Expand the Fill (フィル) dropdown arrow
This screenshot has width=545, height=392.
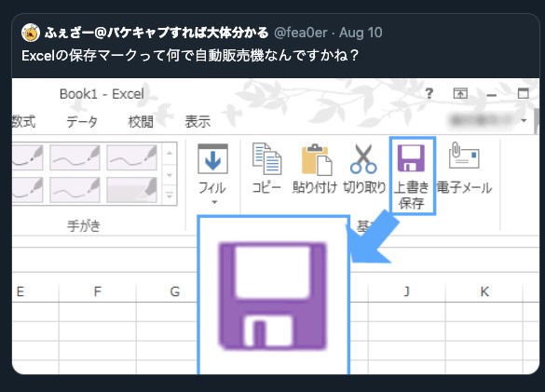[214, 202]
